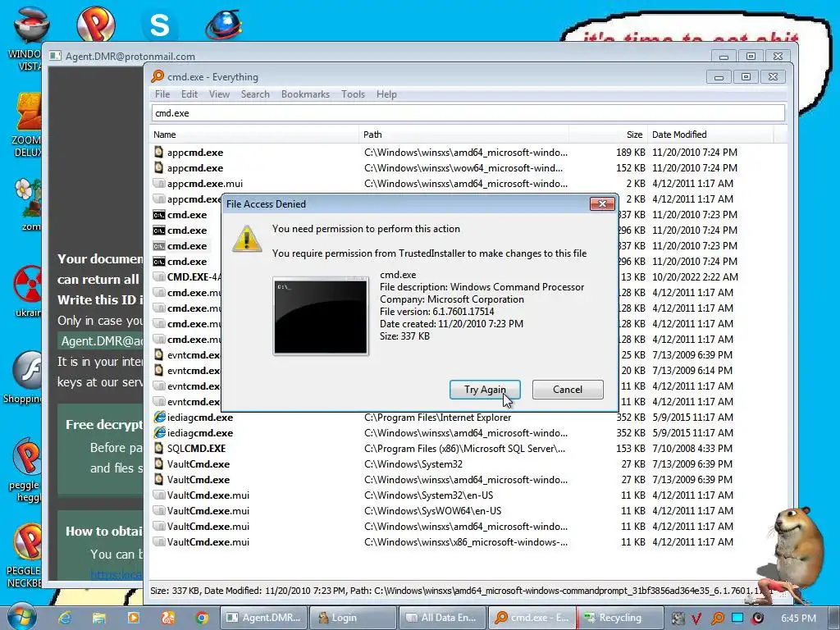
Task: Click Cancel in the File Access Denied dialog
Action: coord(568,390)
